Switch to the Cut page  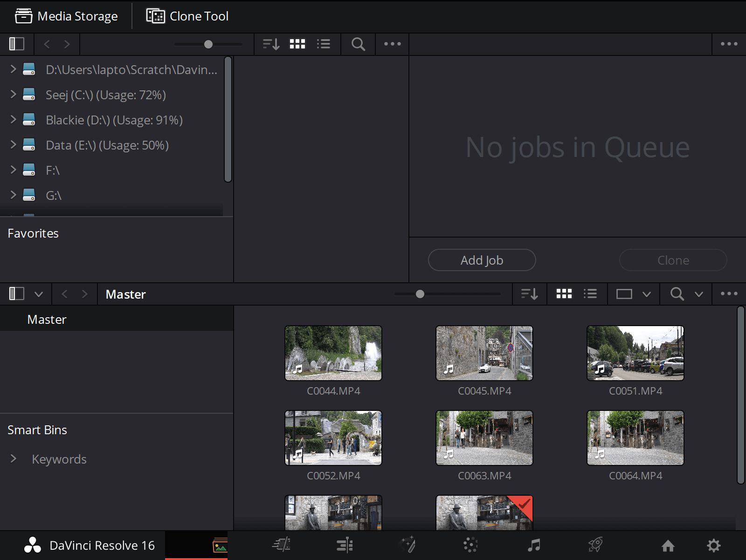click(x=281, y=545)
